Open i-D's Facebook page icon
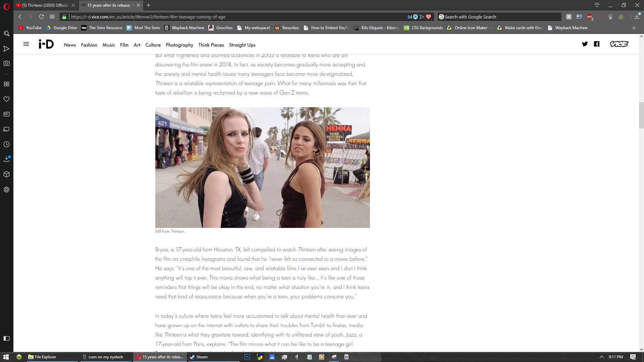 point(596,44)
